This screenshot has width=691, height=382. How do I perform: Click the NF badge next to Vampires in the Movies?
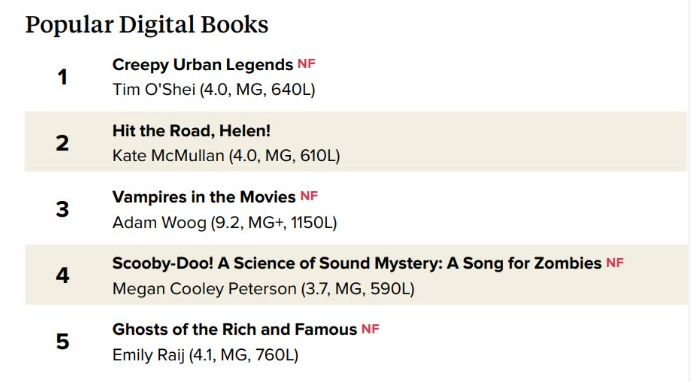[x=309, y=196]
